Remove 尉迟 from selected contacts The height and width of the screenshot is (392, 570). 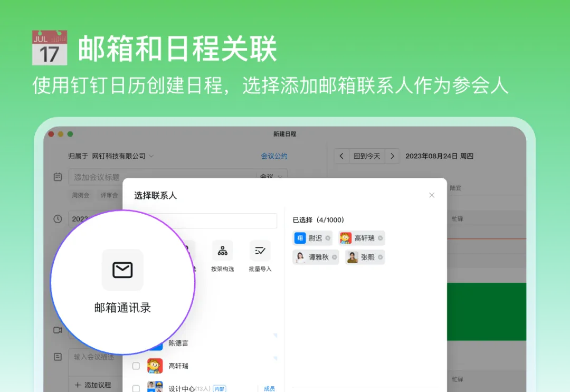(x=328, y=238)
